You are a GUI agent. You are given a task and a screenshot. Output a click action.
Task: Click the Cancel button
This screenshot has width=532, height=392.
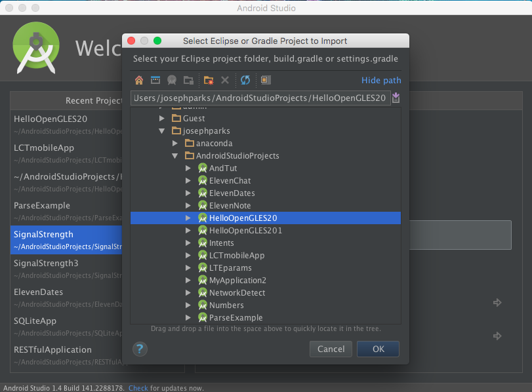(331, 349)
